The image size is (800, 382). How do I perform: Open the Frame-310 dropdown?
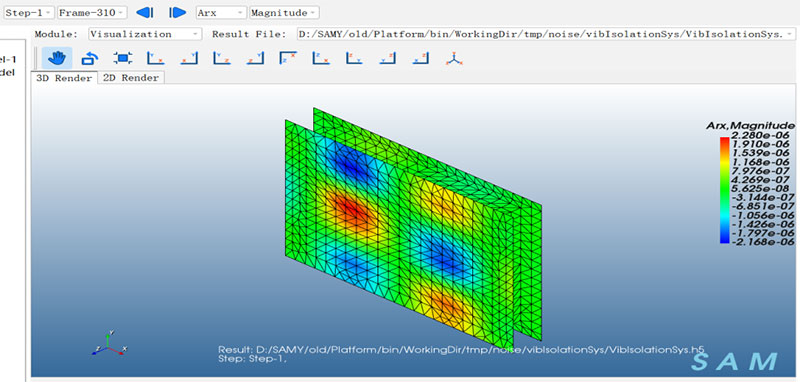tap(92, 13)
